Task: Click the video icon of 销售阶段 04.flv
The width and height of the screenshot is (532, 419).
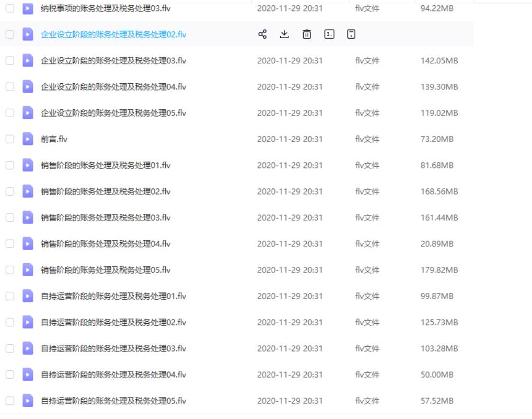Action: click(x=28, y=244)
